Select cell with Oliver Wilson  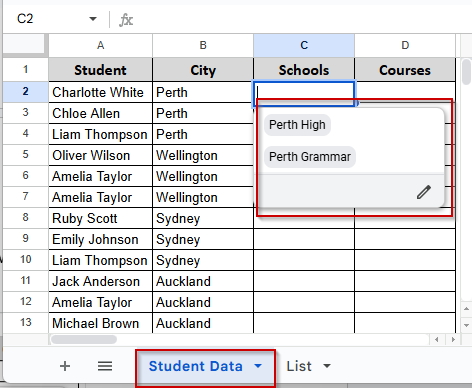[100, 155]
